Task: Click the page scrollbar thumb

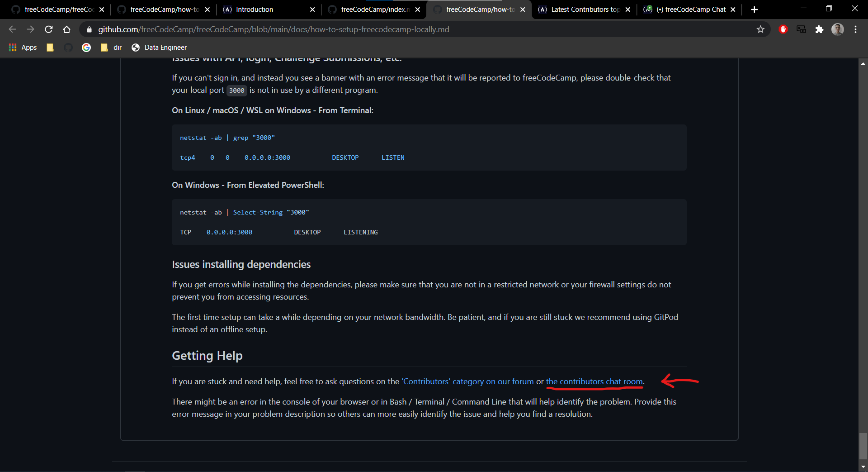Action: click(x=863, y=446)
